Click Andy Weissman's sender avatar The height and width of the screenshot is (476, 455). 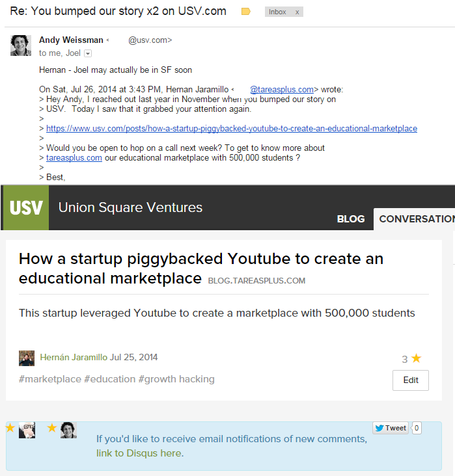click(x=21, y=45)
